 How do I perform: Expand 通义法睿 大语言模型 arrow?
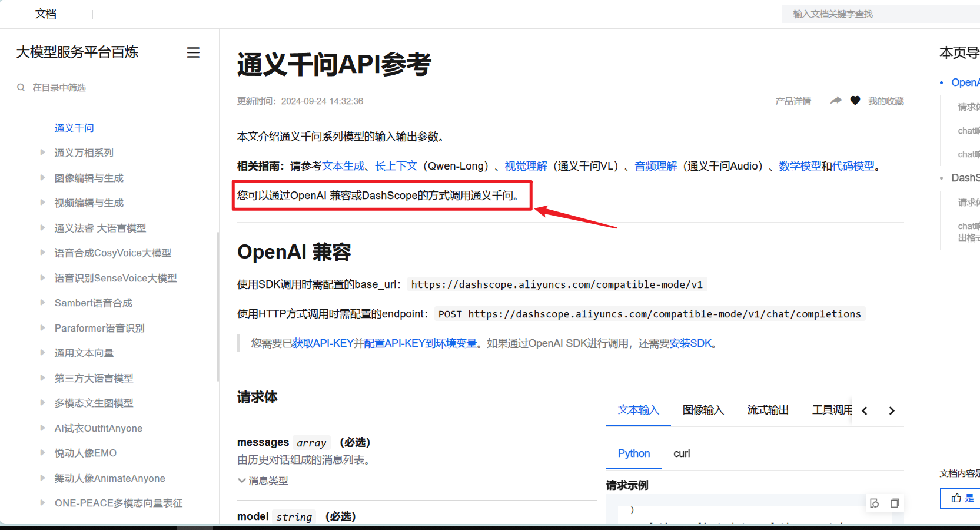42,227
